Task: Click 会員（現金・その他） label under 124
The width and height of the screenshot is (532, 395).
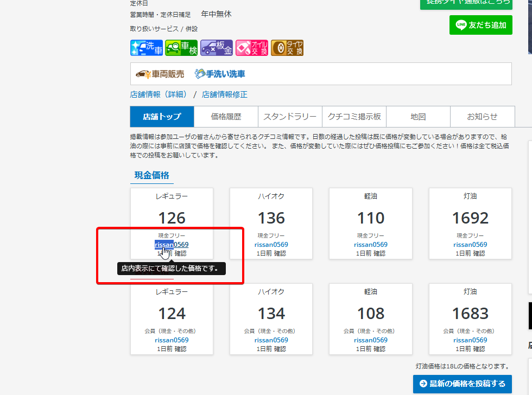Action: click(x=170, y=331)
